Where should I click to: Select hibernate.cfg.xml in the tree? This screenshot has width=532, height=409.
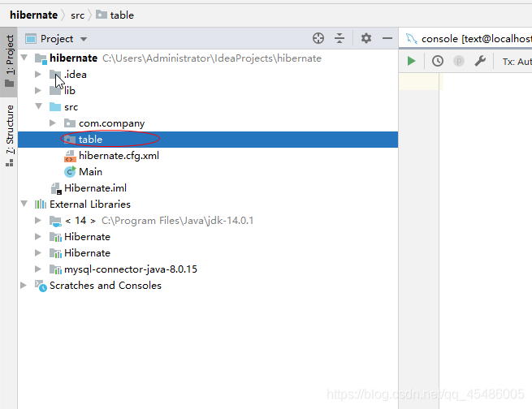point(119,156)
